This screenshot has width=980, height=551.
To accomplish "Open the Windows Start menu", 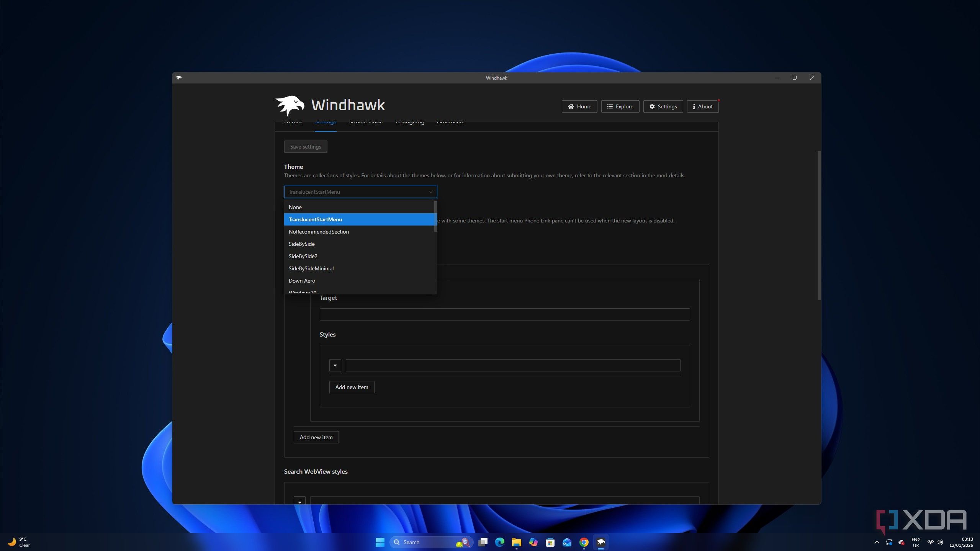I will pos(380,542).
